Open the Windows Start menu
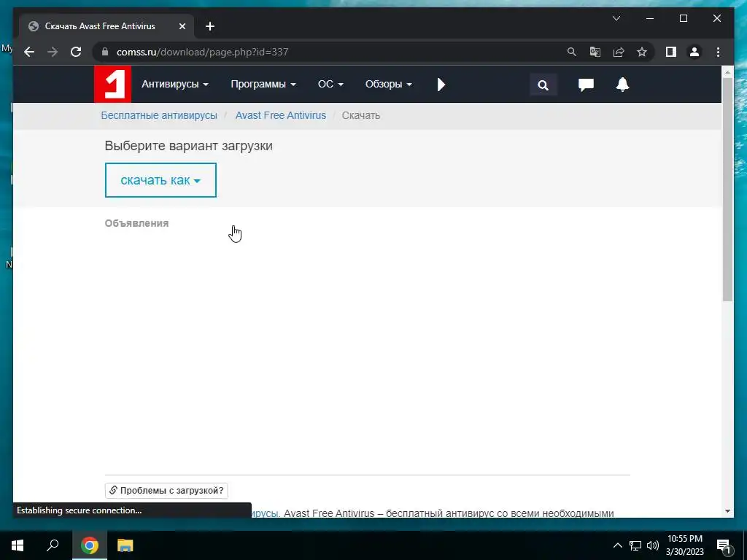 click(18, 545)
